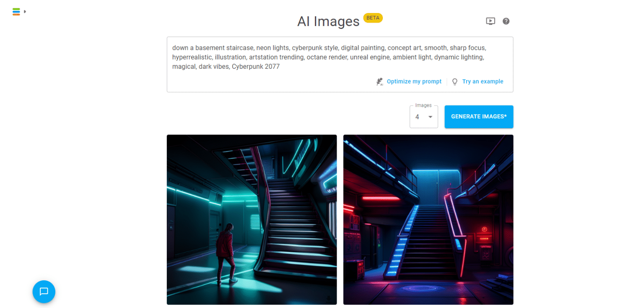Click the 'AI Images' page heading
The height and width of the screenshot is (308, 644).
pos(328,21)
